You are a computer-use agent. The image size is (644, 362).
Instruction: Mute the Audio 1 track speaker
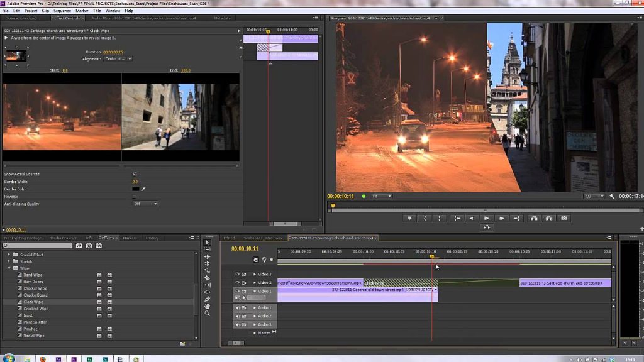point(238,308)
